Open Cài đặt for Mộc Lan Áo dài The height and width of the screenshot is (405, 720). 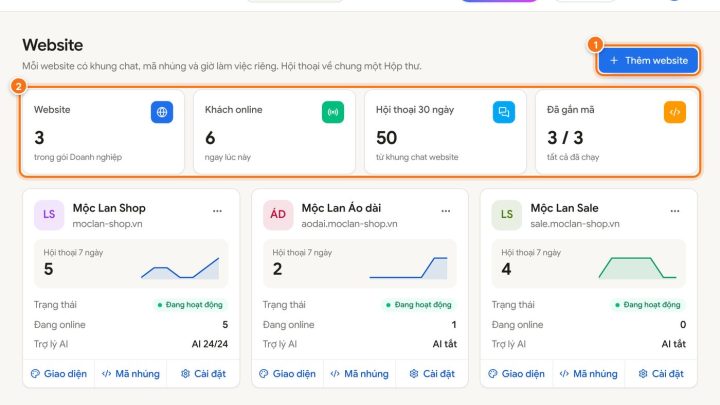(432, 374)
